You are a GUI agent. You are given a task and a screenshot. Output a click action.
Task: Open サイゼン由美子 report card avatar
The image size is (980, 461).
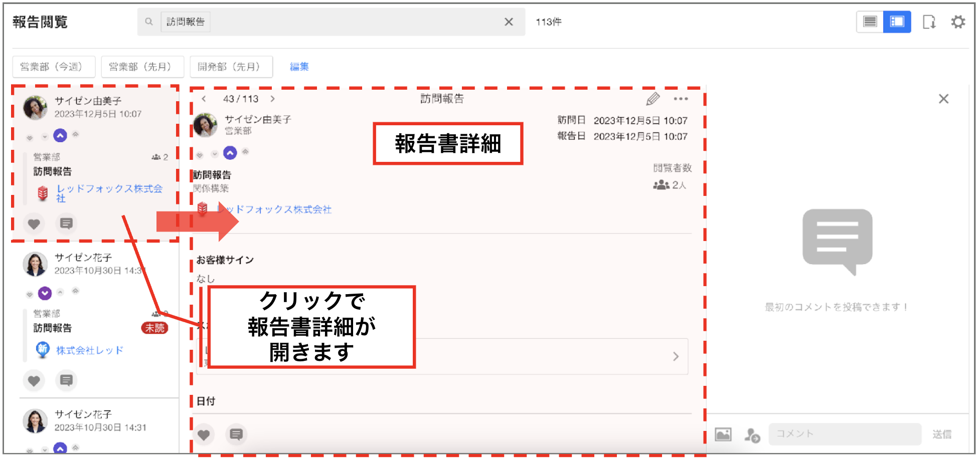point(36,108)
